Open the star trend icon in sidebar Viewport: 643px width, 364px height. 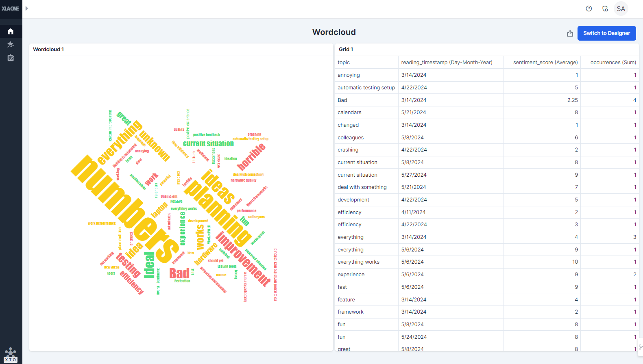tap(11, 44)
